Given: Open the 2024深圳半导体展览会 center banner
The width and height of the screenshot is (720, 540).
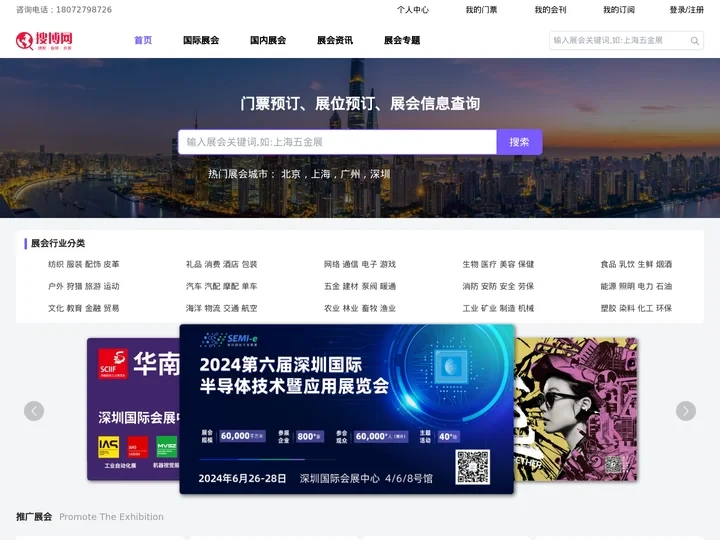Looking at the screenshot, I should [347, 409].
